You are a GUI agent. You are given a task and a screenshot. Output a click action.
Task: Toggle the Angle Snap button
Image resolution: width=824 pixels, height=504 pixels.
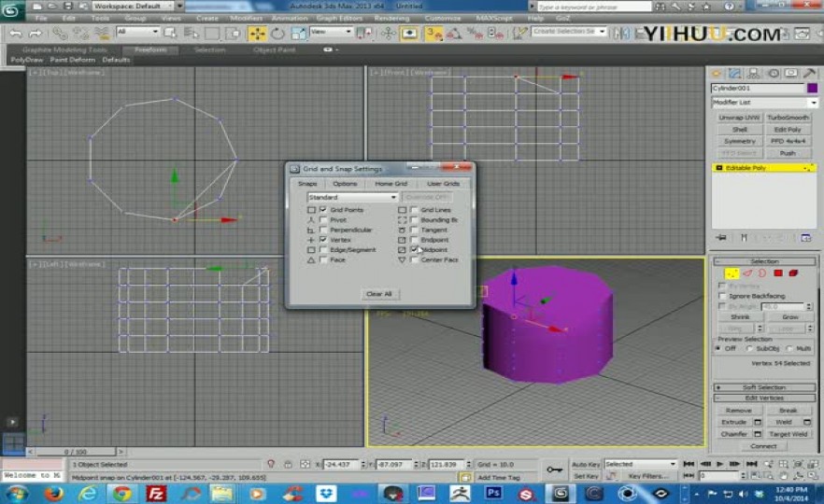tap(455, 34)
